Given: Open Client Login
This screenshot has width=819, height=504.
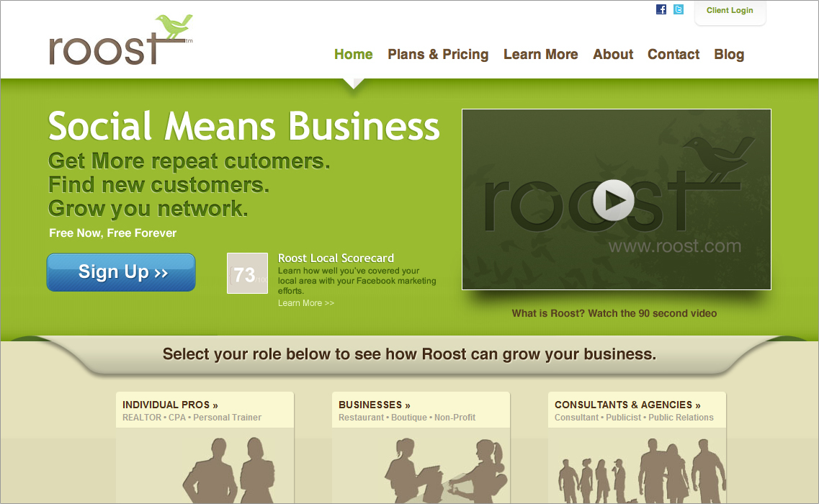Looking at the screenshot, I should tap(730, 11).
